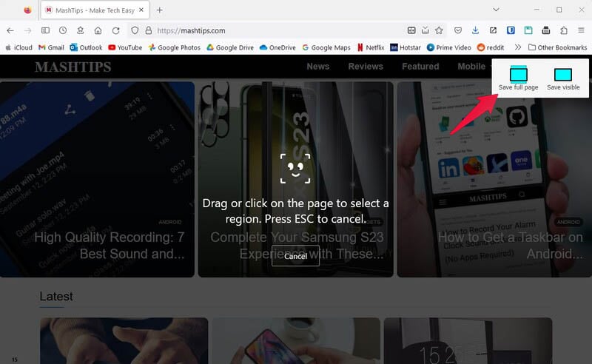
Task: Open the Featured menu item
Action: tap(420, 67)
